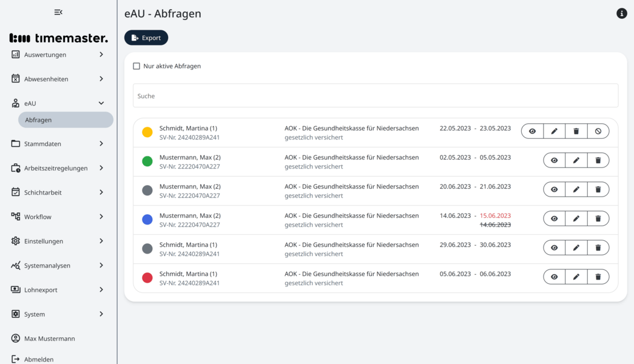
Task: Delete the Schmidt 05.06.2023 entry via trash
Action: tap(598, 277)
